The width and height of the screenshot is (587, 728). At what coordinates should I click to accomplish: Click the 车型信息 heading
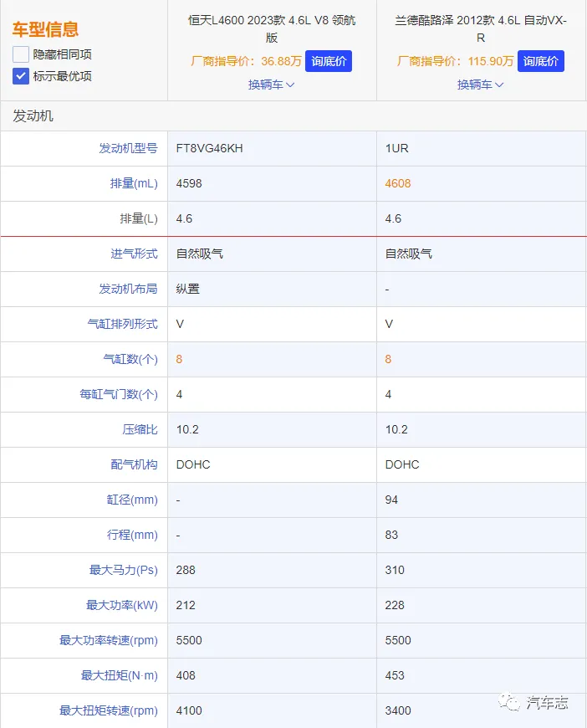[x=45, y=29]
